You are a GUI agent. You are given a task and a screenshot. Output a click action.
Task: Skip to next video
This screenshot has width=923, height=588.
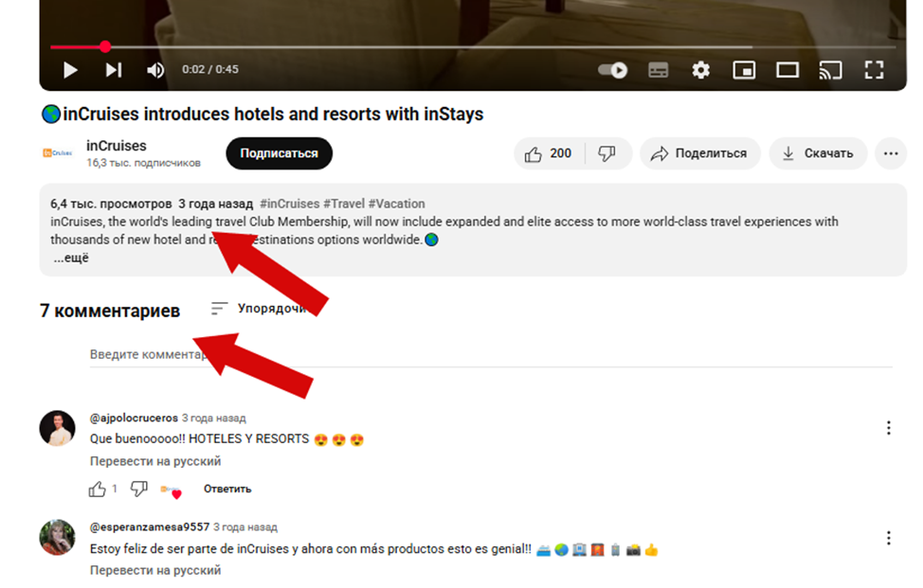tap(114, 70)
